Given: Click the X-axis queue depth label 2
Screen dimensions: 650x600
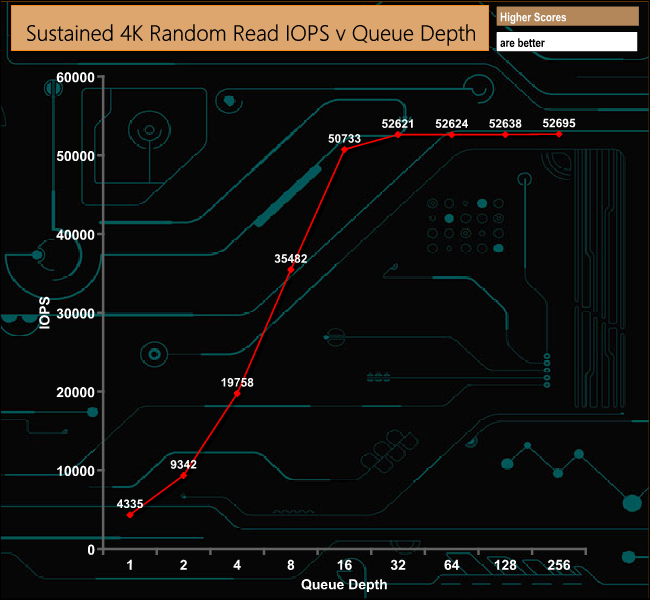Looking at the screenshot, I should [184, 565].
